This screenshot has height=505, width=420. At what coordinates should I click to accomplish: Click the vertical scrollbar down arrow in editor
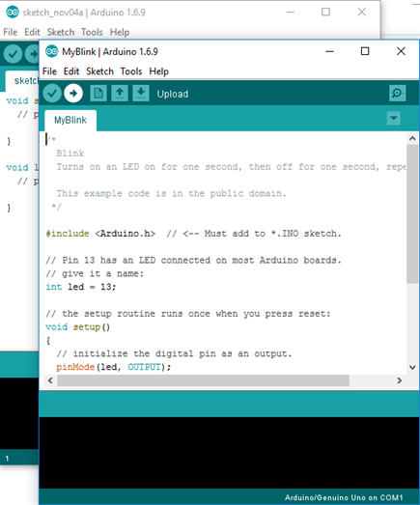[412, 367]
